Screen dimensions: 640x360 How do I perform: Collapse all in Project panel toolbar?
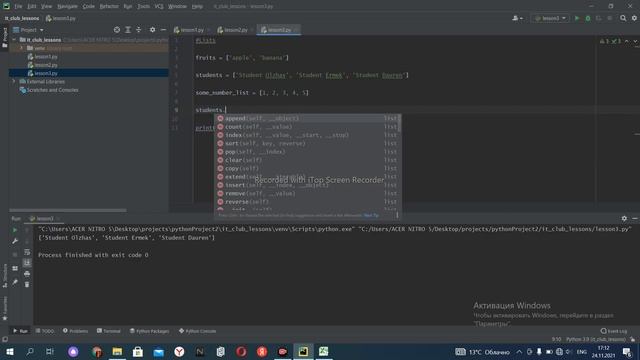pos(139,30)
